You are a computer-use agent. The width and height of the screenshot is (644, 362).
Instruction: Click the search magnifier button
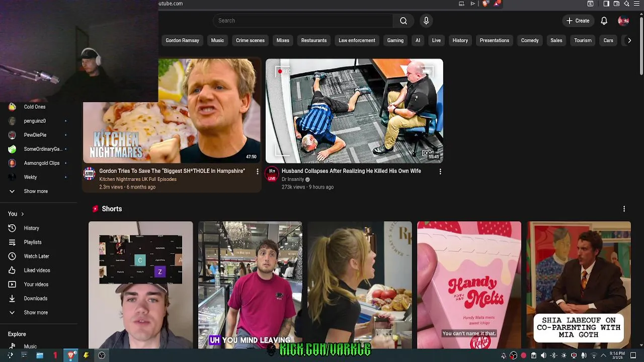[404, 21]
